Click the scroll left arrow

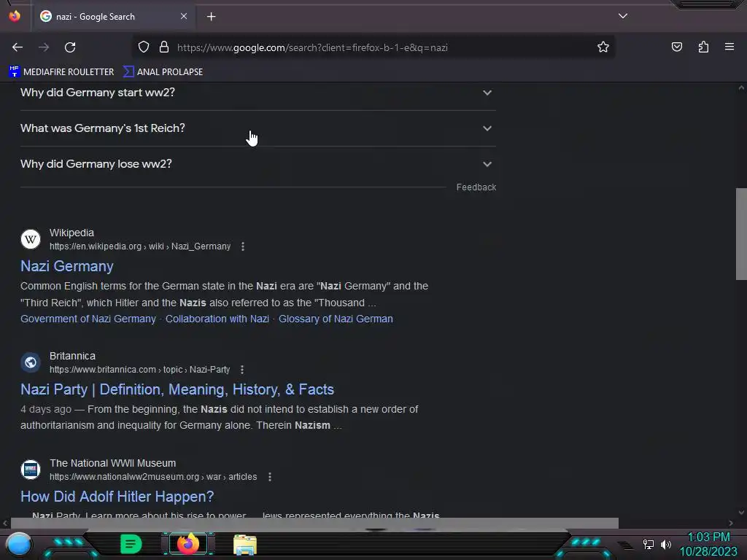coord(5,523)
